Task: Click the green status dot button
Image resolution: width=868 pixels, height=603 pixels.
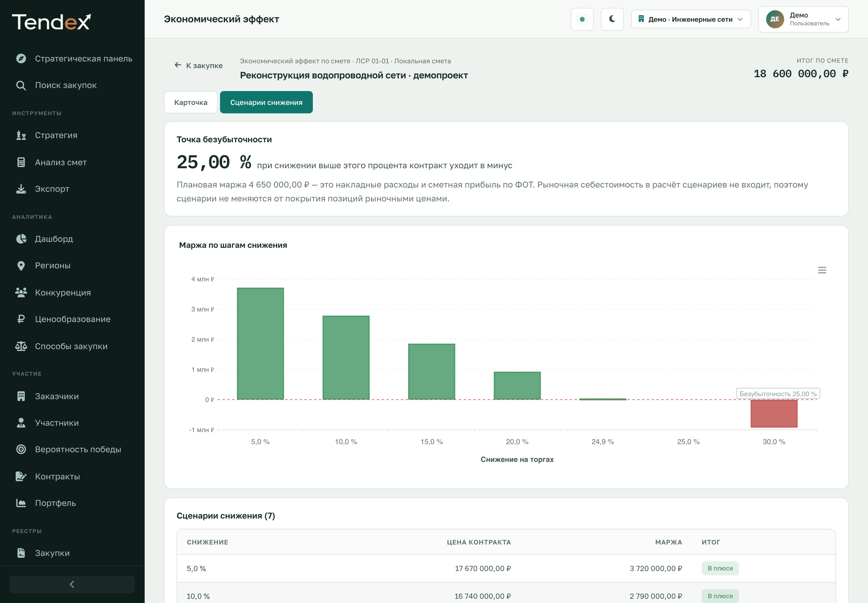Action: coord(582,19)
